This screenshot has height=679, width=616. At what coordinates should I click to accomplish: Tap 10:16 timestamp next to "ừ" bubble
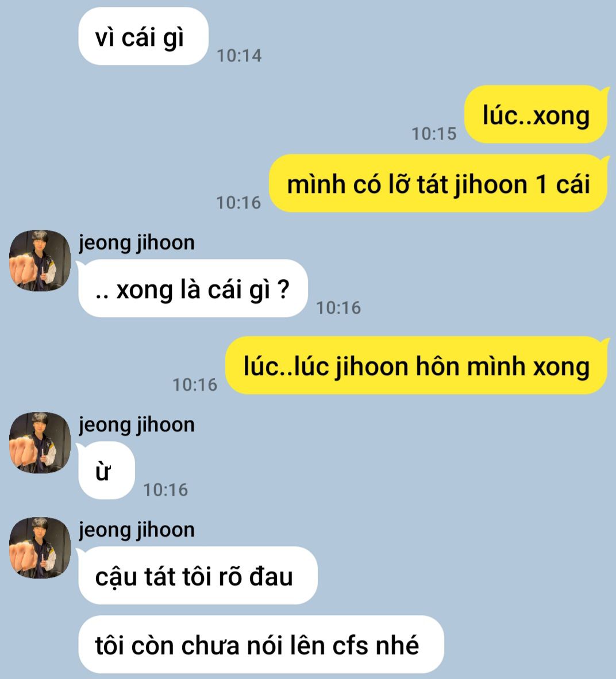tap(166, 490)
